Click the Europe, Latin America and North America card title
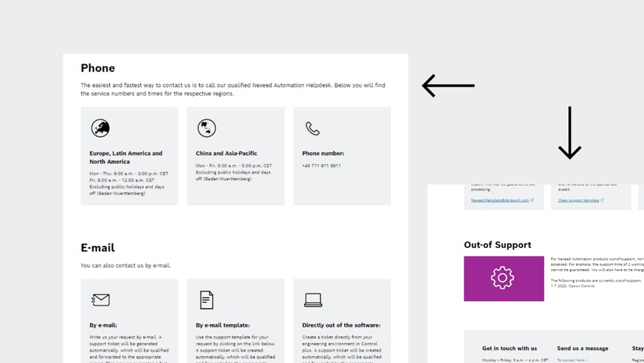Screen dimensions: 644x363 point(125,157)
